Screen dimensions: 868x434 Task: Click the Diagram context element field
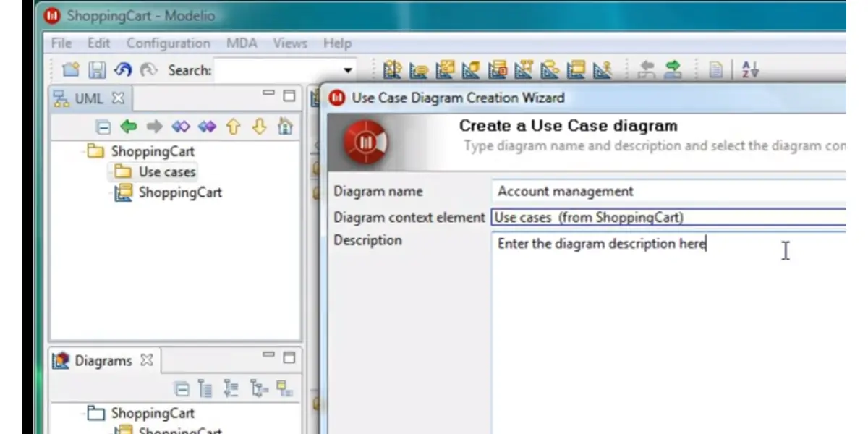(x=668, y=217)
